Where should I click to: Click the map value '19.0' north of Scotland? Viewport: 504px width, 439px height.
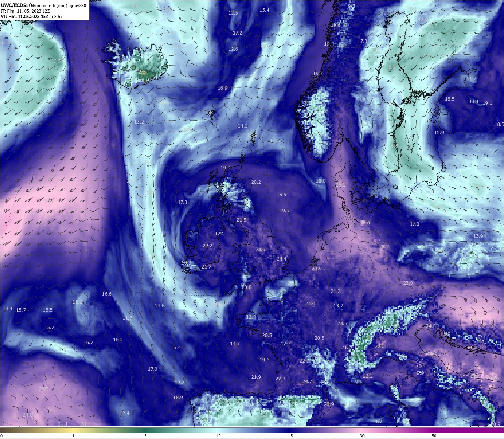click(225, 168)
